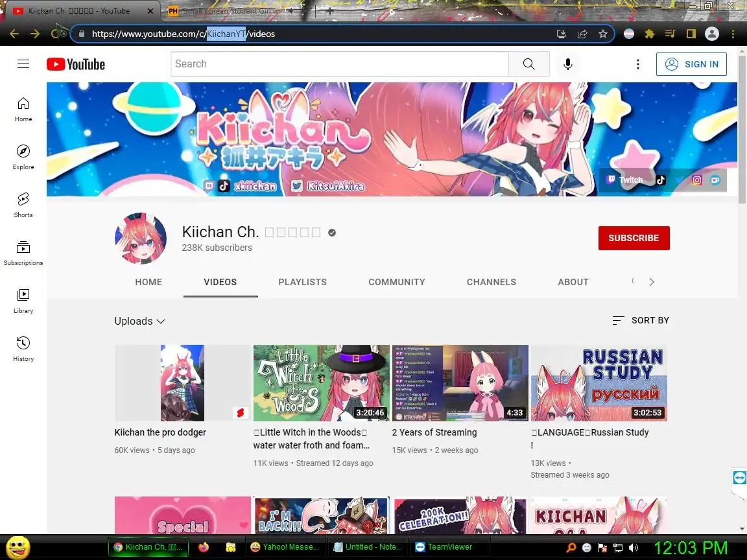
Task: Click the 2 Years of Streaming title
Action: point(434,432)
